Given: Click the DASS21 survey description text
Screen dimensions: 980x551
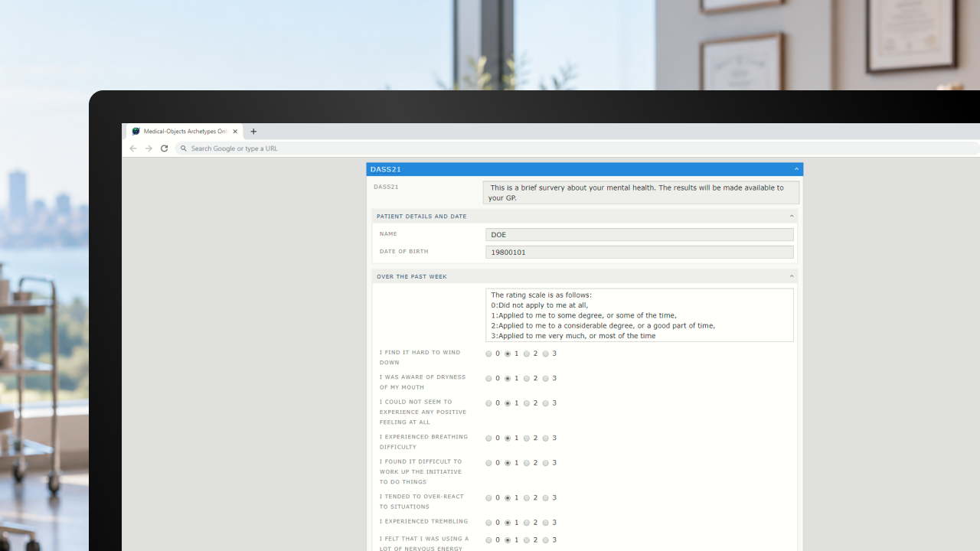Looking at the screenshot, I should point(641,193).
